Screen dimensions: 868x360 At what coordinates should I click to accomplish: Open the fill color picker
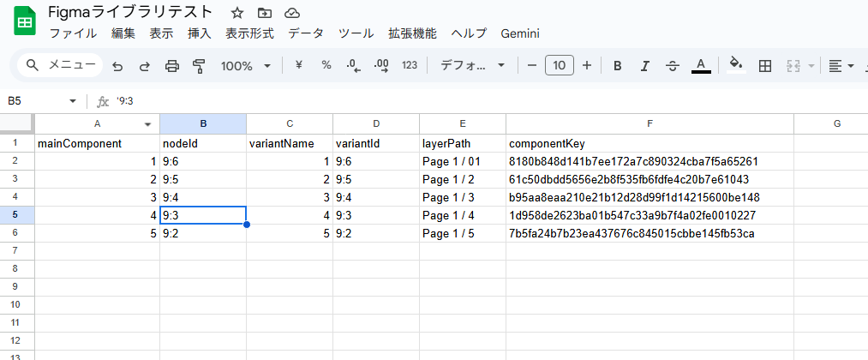click(735, 66)
